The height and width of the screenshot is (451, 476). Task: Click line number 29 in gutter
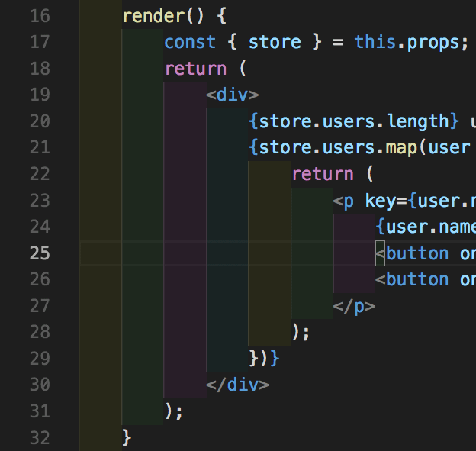40,359
